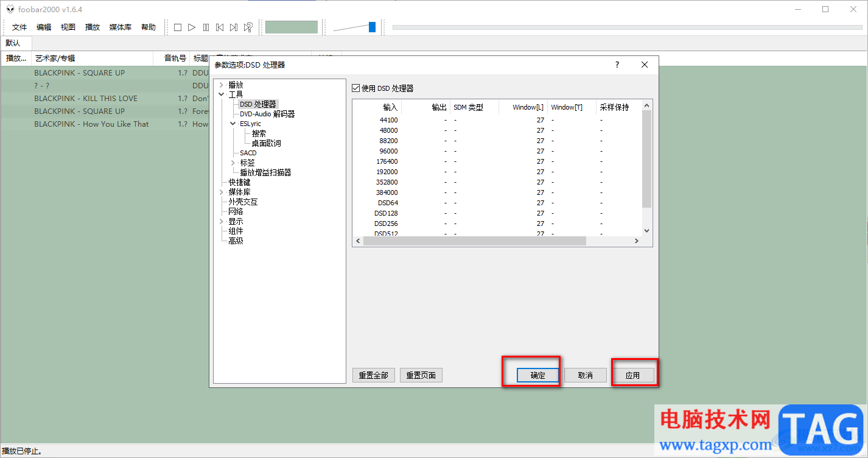Click the Pause toolbar icon
868x458 pixels.
point(206,27)
